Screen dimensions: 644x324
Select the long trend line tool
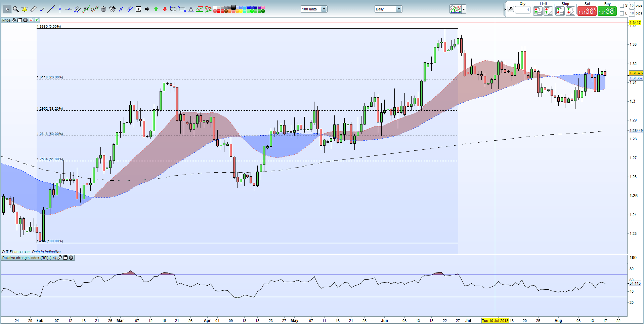51,9
